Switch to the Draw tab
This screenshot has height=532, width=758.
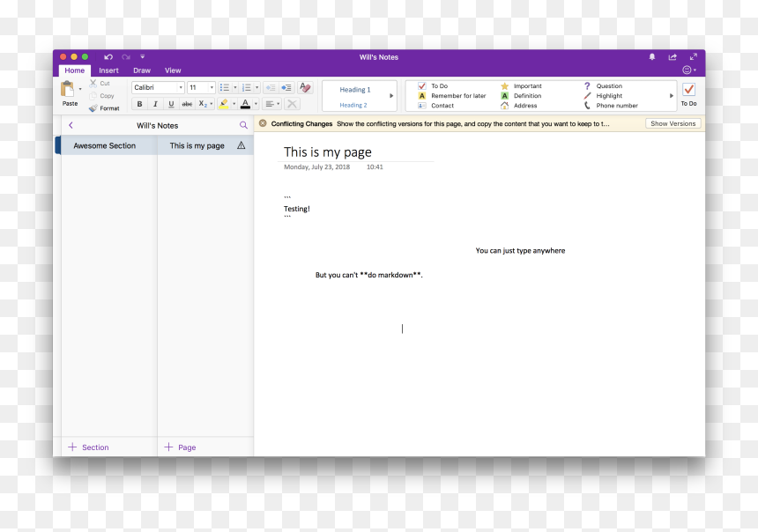click(142, 70)
